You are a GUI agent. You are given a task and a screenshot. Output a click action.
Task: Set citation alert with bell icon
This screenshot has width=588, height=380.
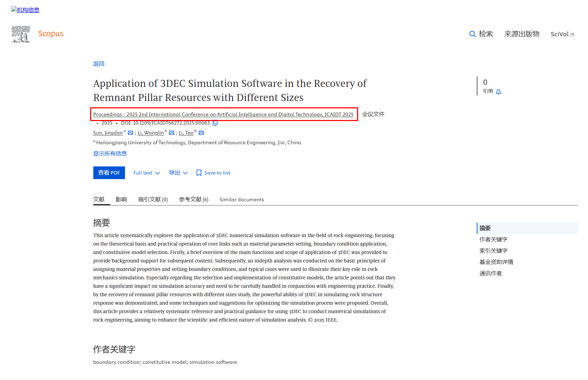coord(498,92)
